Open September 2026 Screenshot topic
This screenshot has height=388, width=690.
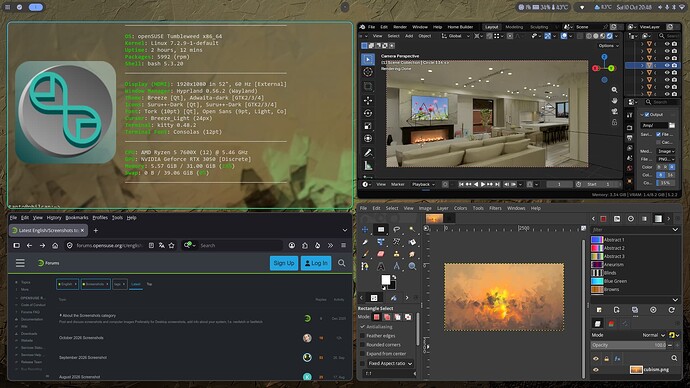(x=83, y=358)
